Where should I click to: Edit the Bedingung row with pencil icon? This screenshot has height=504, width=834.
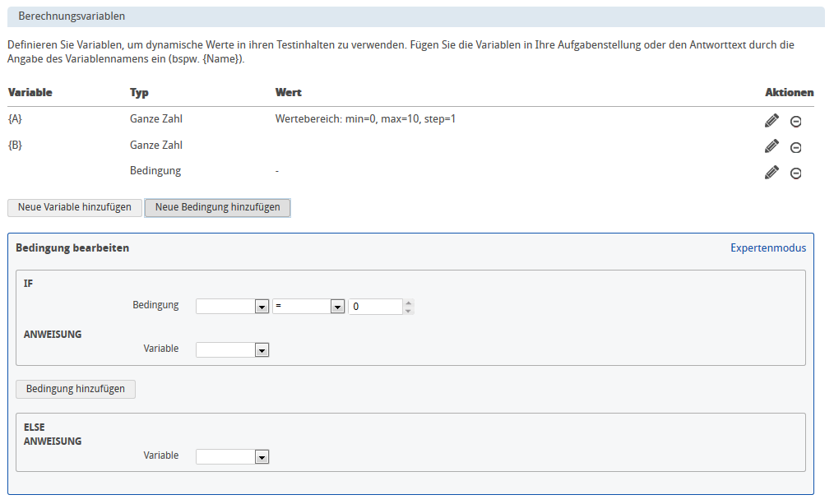tap(771, 173)
